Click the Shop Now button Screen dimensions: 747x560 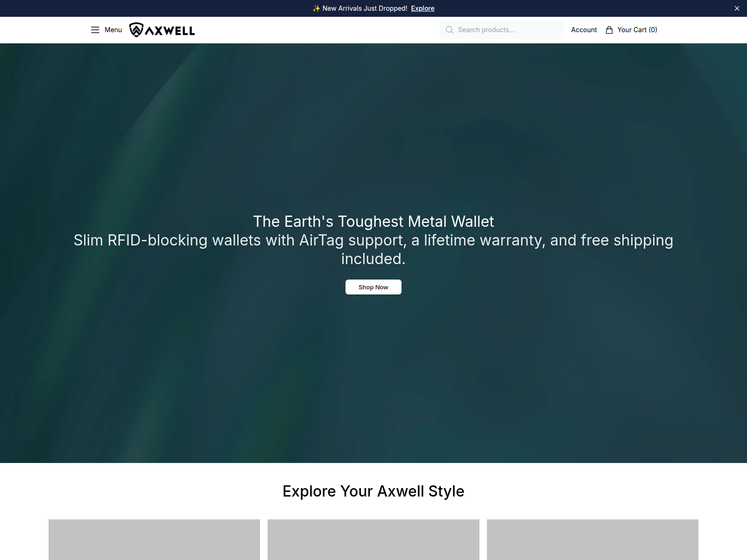(x=373, y=287)
